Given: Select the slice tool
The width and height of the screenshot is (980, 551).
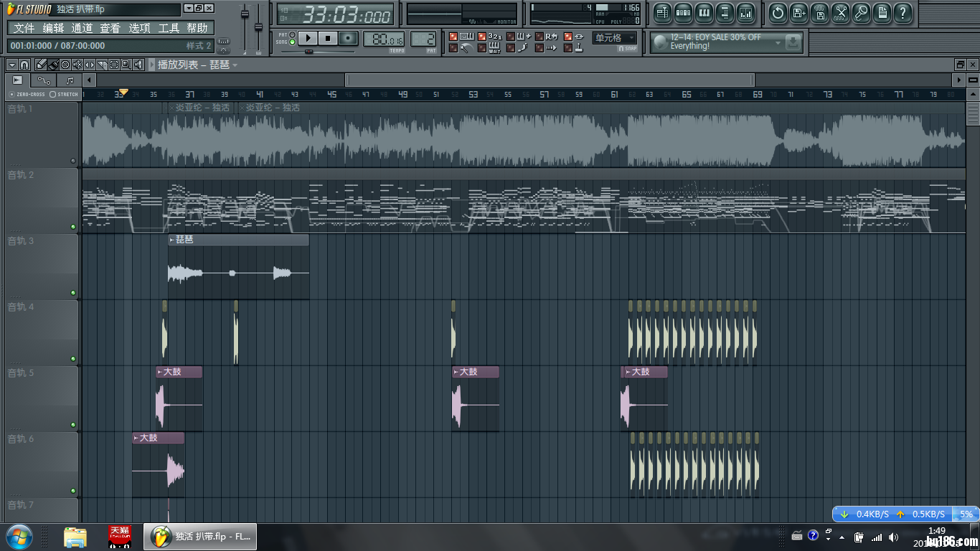Looking at the screenshot, I should click(x=102, y=65).
